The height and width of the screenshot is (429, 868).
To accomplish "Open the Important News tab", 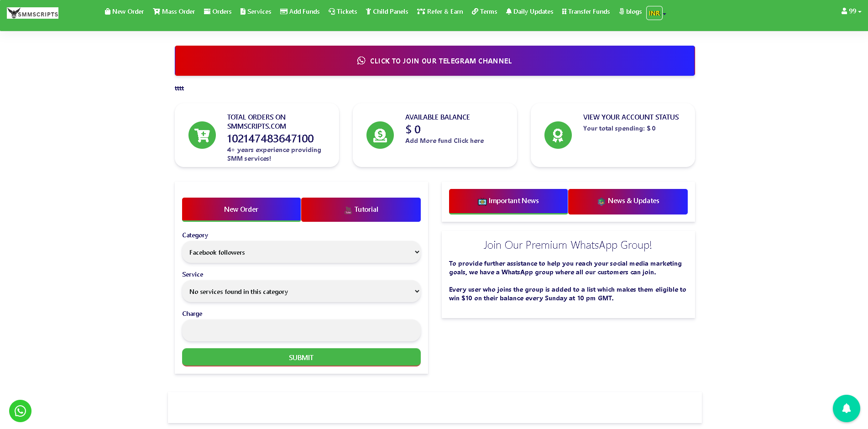I will pos(508,201).
